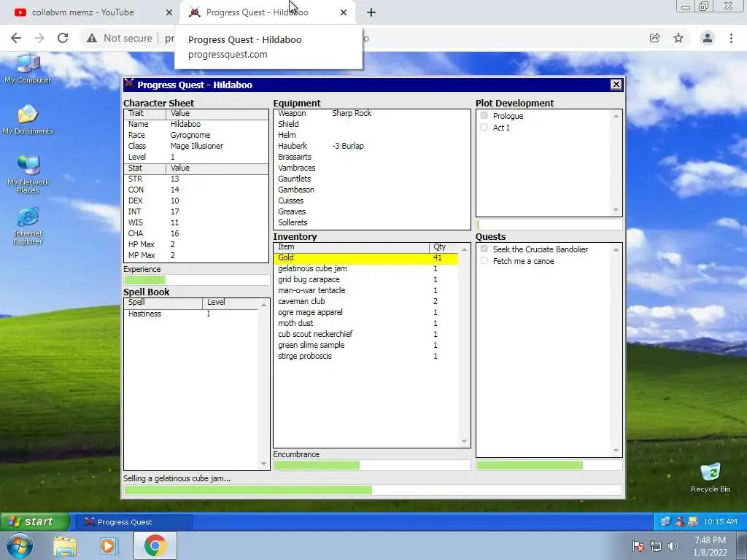Switch to Progress Quest Hildaboo tab
Viewport: 747px width, 560px height.
tap(267, 12)
